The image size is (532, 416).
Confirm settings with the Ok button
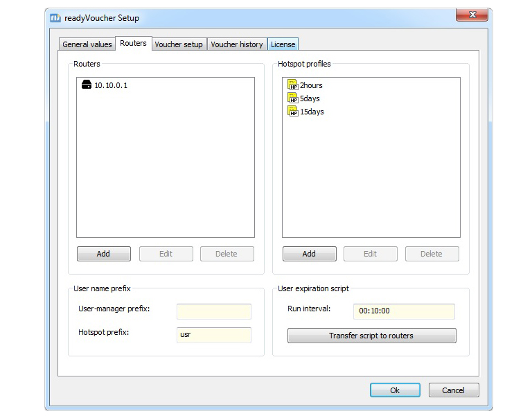[395, 390]
